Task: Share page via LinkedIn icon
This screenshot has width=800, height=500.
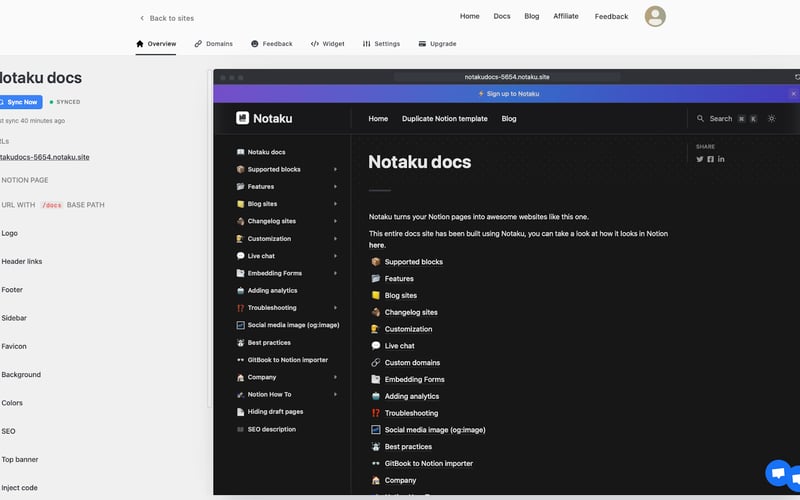Action: point(721,159)
